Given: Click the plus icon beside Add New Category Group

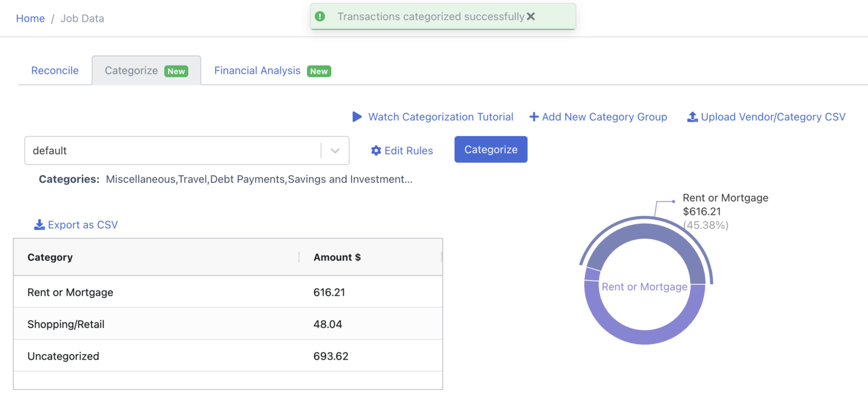Looking at the screenshot, I should tap(535, 116).
